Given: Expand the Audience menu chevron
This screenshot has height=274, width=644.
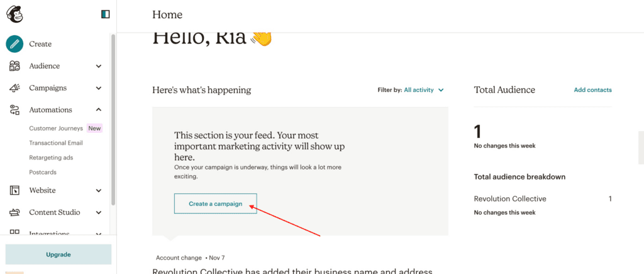Looking at the screenshot, I should coord(99,66).
